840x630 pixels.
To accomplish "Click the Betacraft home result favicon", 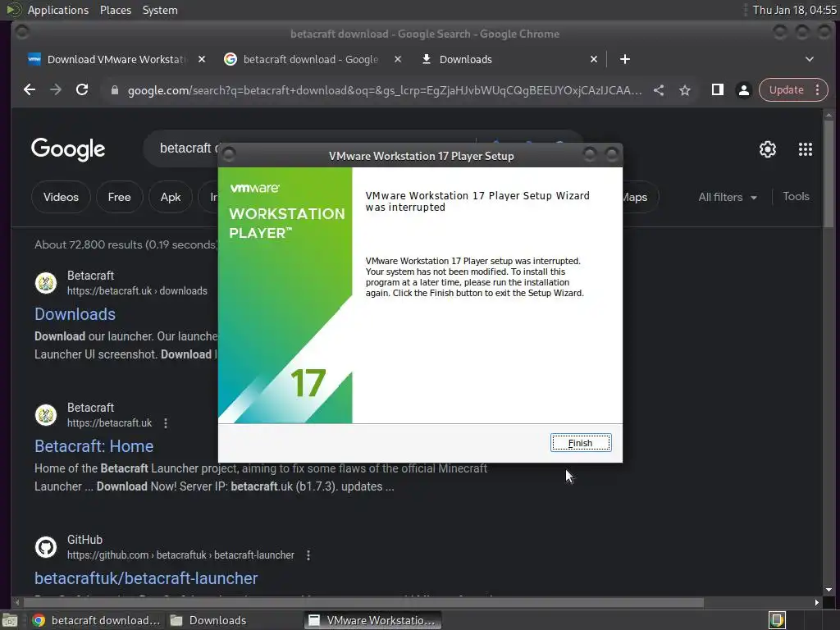I will tap(46, 415).
